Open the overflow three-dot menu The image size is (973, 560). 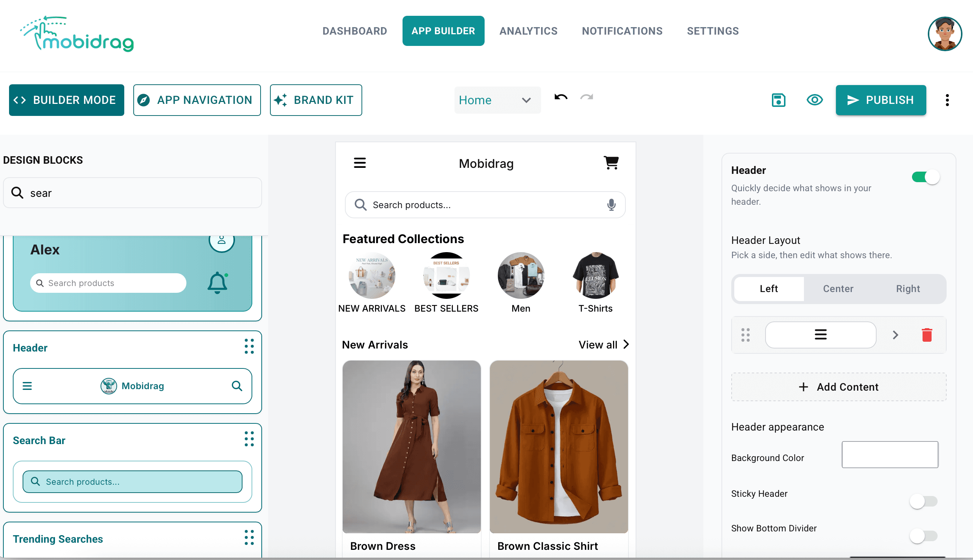[x=947, y=100]
